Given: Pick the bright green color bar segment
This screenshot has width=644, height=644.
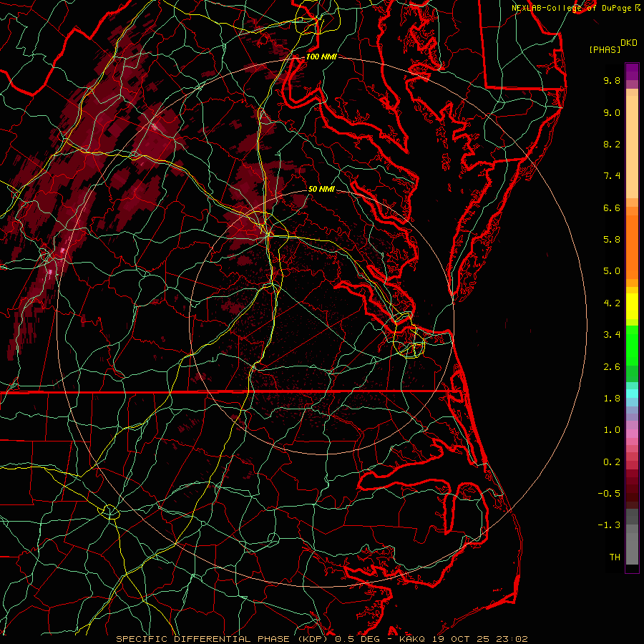Looking at the screenshot, I should click(632, 346).
